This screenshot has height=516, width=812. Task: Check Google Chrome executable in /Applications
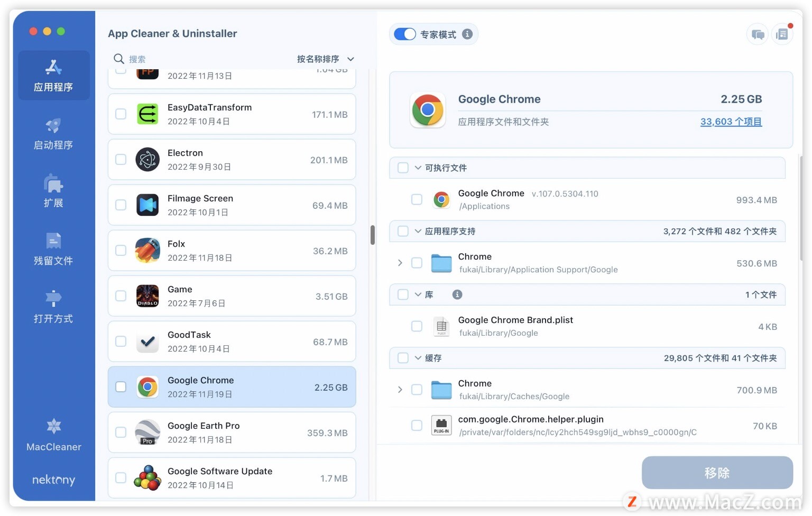417,199
